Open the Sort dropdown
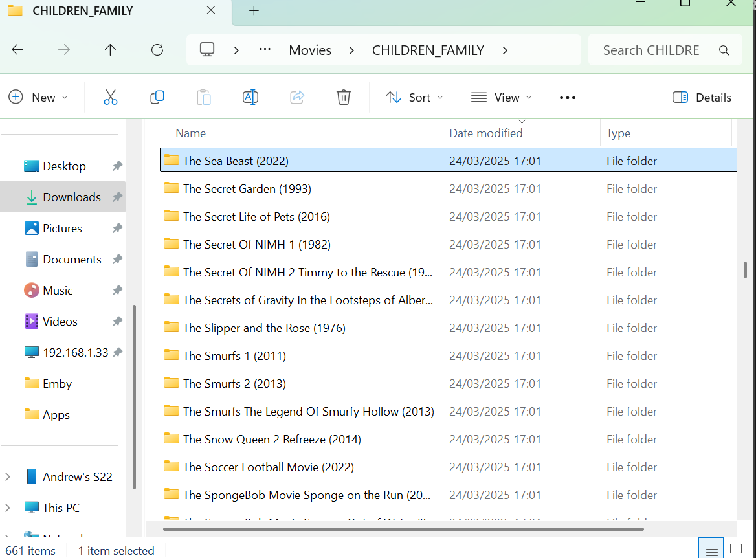 415,98
